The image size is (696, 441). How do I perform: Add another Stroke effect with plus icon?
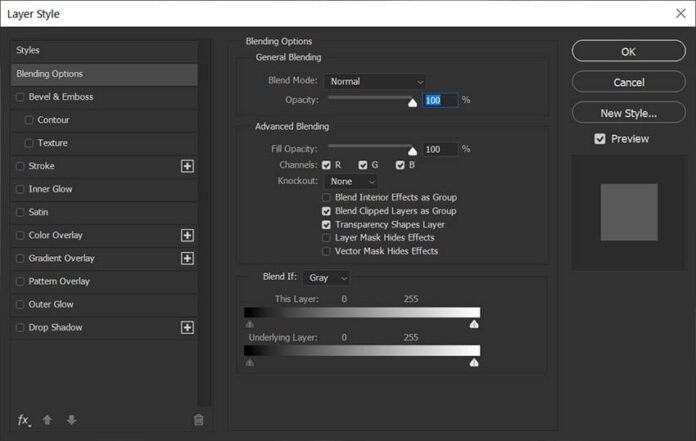click(x=187, y=166)
